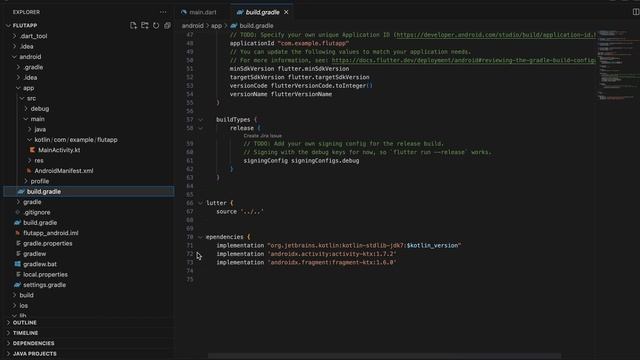Click the New Folder icon in Explorer
The height and width of the screenshot is (360, 640).
pyautogui.click(x=144, y=25)
